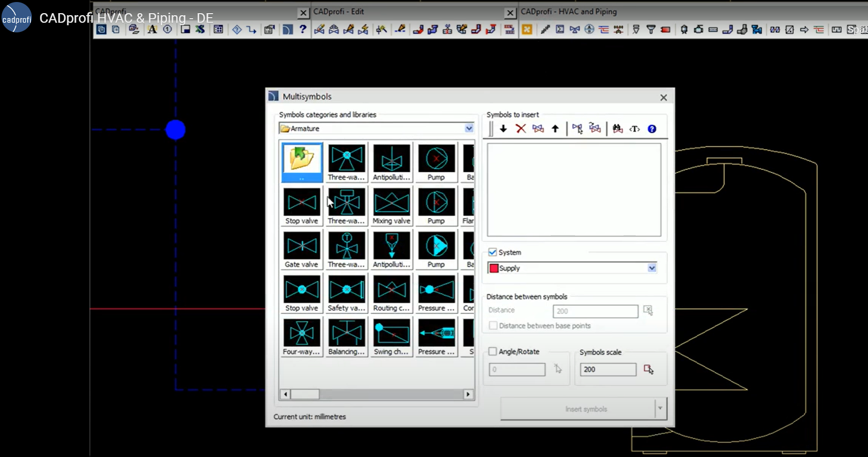
Task: Click the red Supply color swatch
Action: coord(494,268)
